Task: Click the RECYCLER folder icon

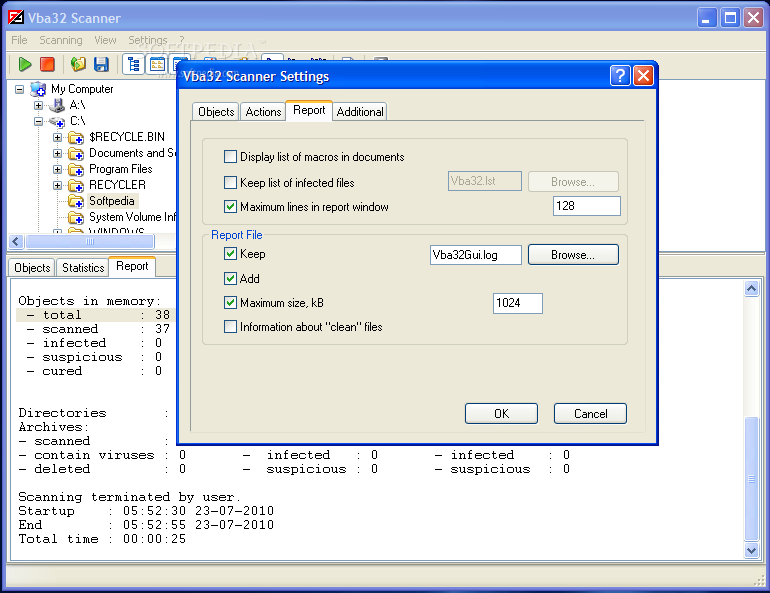Action: pos(76,186)
